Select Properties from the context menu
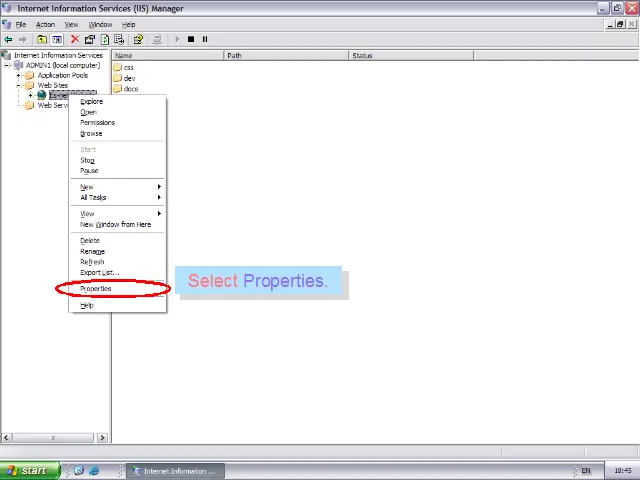Viewport: 640px width, 480px height. pos(118,289)
